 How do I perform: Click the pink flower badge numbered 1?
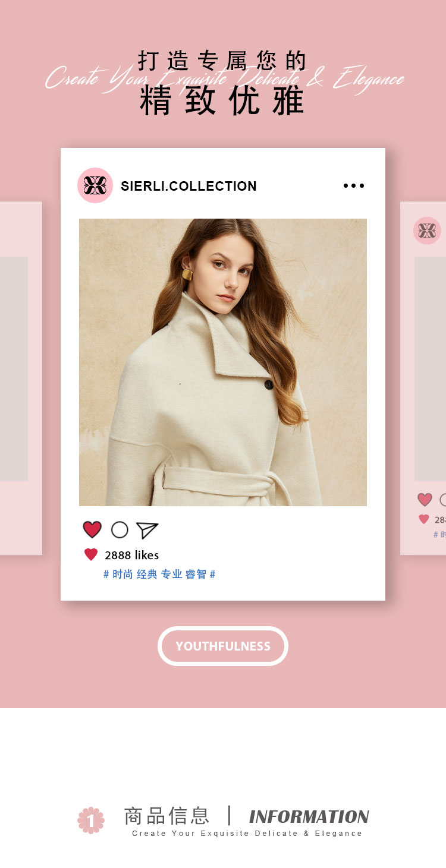point(91,820)
